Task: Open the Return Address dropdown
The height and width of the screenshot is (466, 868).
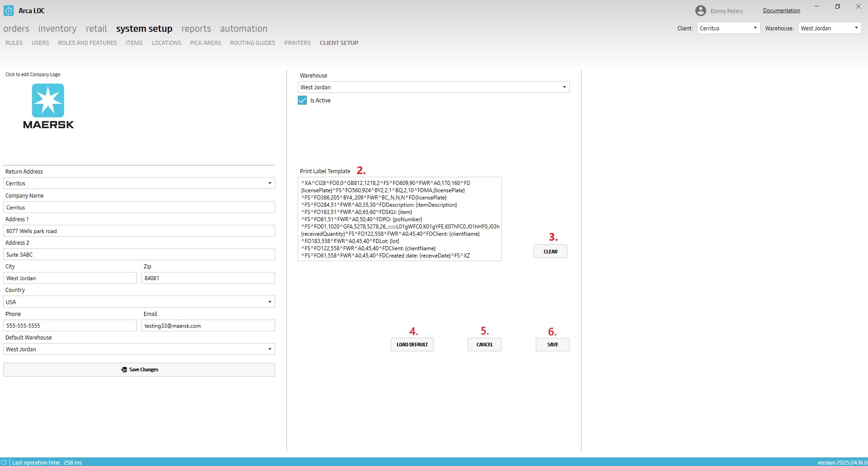Action: 139,183
